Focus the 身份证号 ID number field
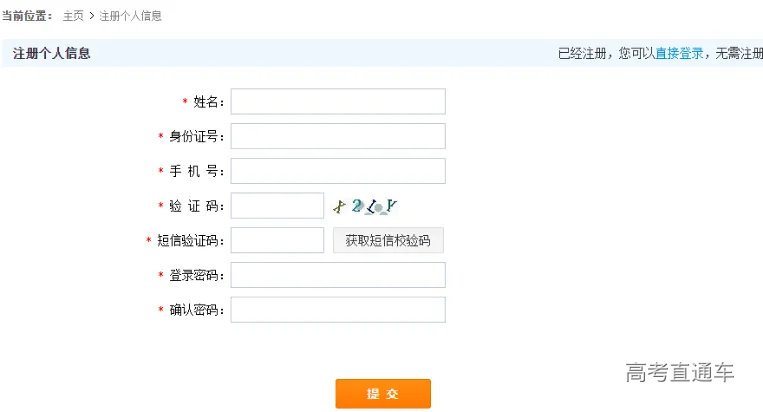 (338, 136)
